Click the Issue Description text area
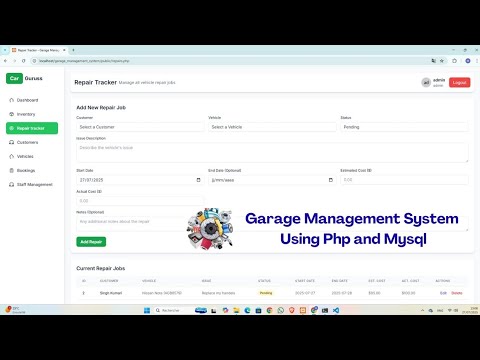 pyautogui.click(x=272, y=153)
